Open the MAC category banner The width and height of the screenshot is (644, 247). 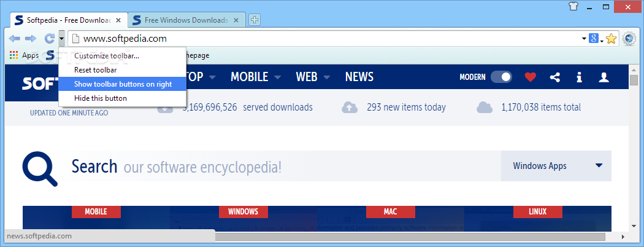tap(390, 211)
